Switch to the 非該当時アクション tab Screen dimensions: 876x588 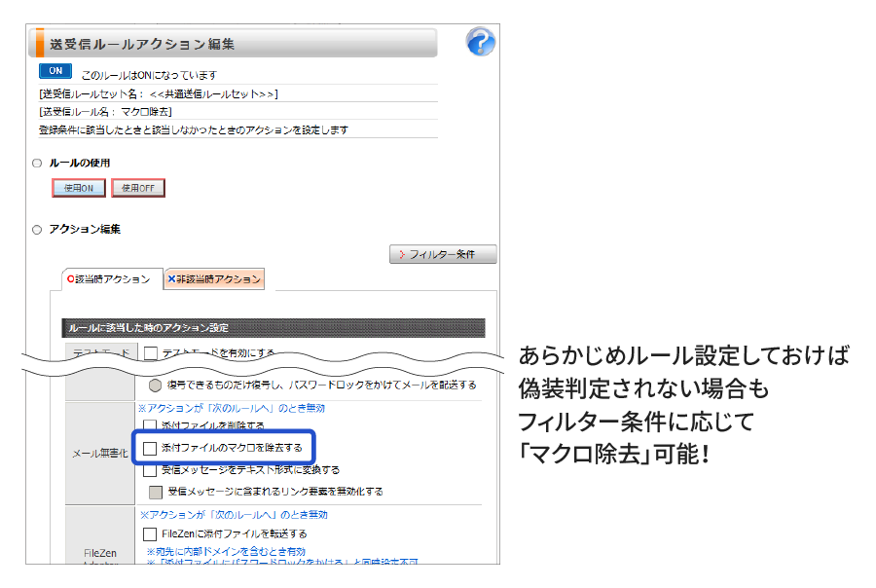coord(214,279)
